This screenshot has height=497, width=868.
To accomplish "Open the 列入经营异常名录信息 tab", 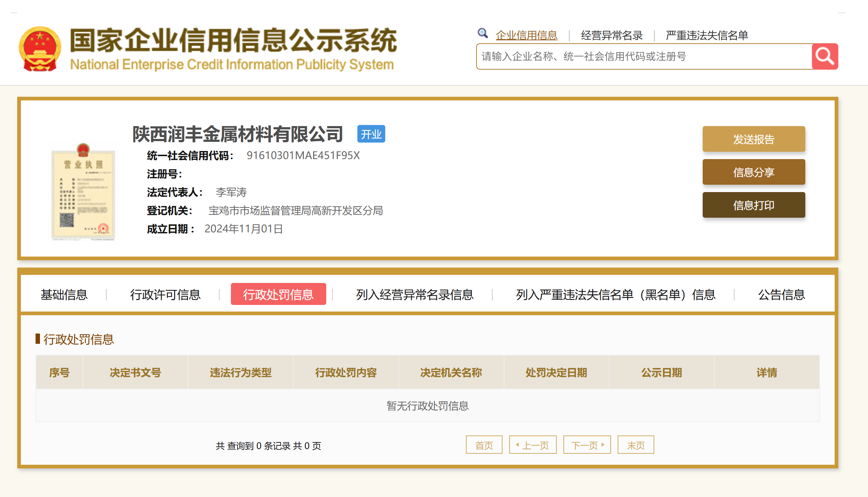I will tap(415, 294).
